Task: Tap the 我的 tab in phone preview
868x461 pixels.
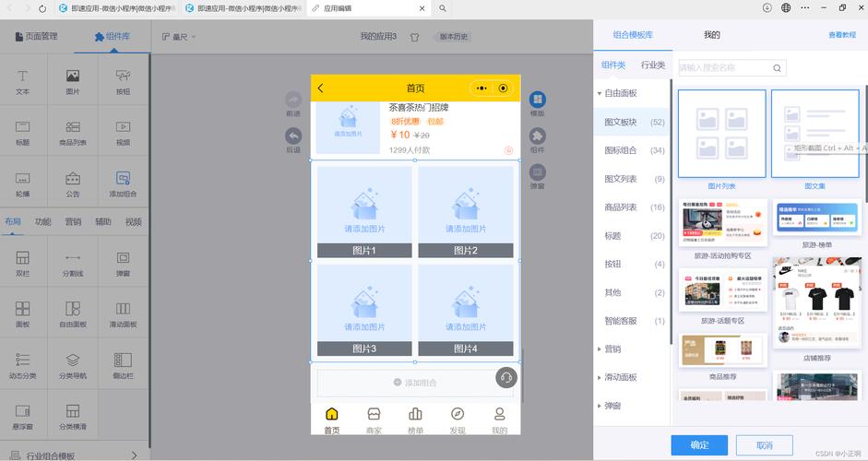Action: (499, 420)
